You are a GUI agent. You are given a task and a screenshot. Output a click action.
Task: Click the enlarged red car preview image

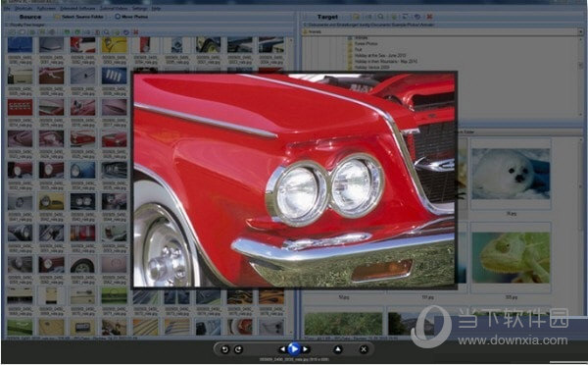294,181
